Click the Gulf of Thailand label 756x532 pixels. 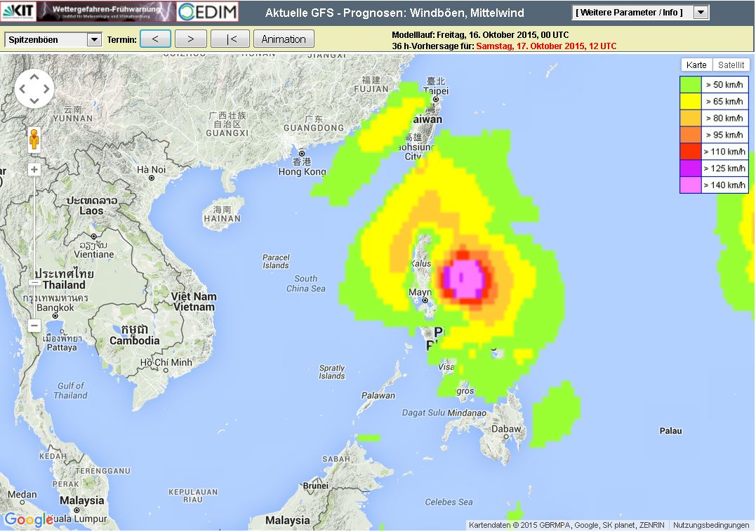click(x=71, y=390)
